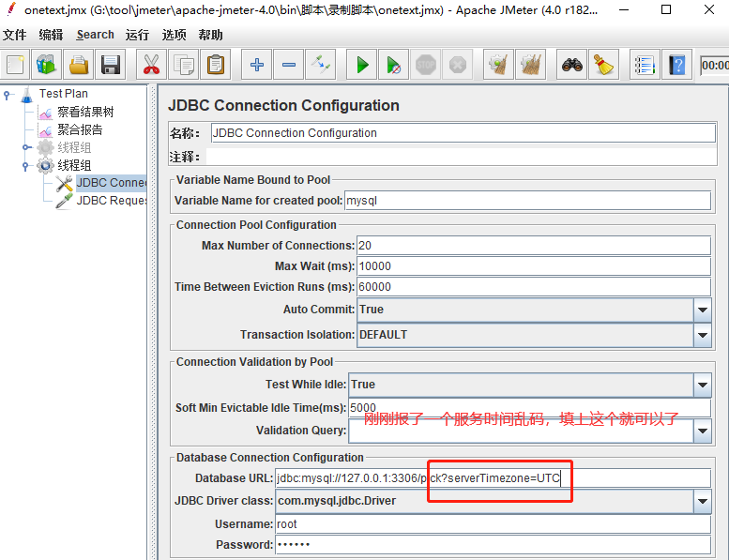Open the JDBC Driver class dropdown
Screen dimensions: 729x560
pos(703,501)
